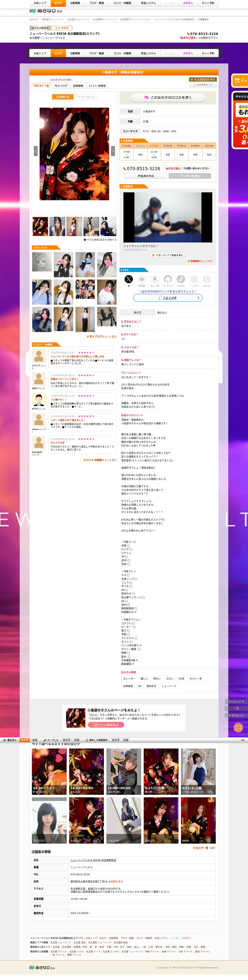Toggle お店 under 最近見た in bottom bar

pyautogui.click(x=35, y=740)
